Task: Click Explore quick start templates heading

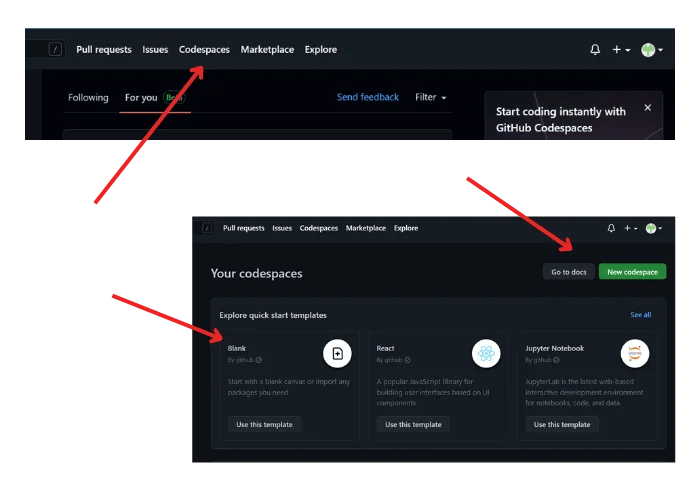Action: coord(273,315)
